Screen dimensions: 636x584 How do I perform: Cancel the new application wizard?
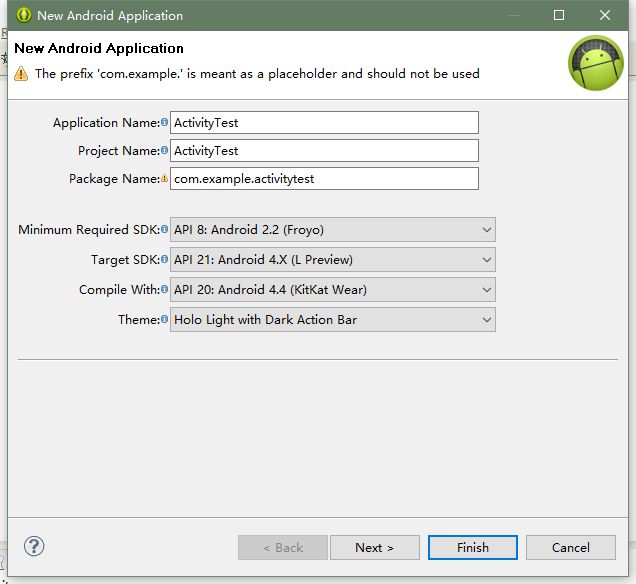tap(571, 548)
